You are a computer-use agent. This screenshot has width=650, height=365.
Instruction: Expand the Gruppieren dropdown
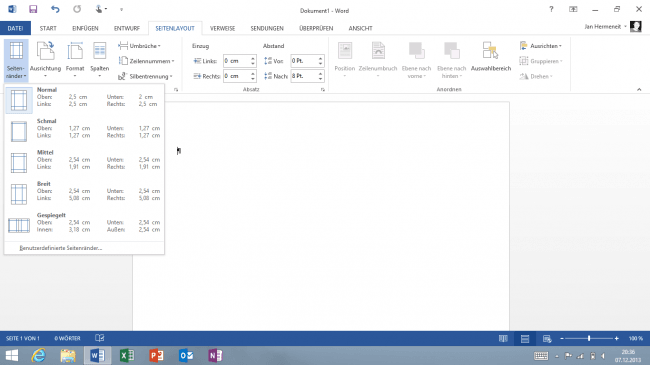point(541,61)
